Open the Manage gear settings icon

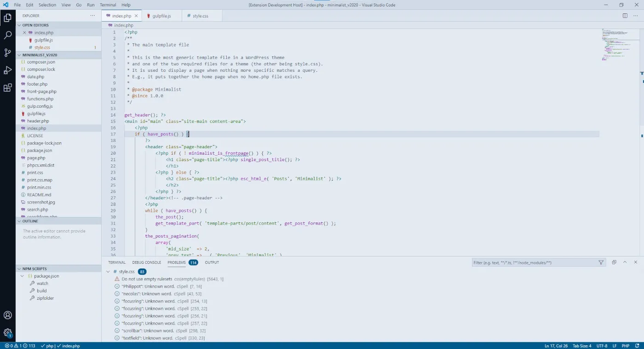click(8, 332)
